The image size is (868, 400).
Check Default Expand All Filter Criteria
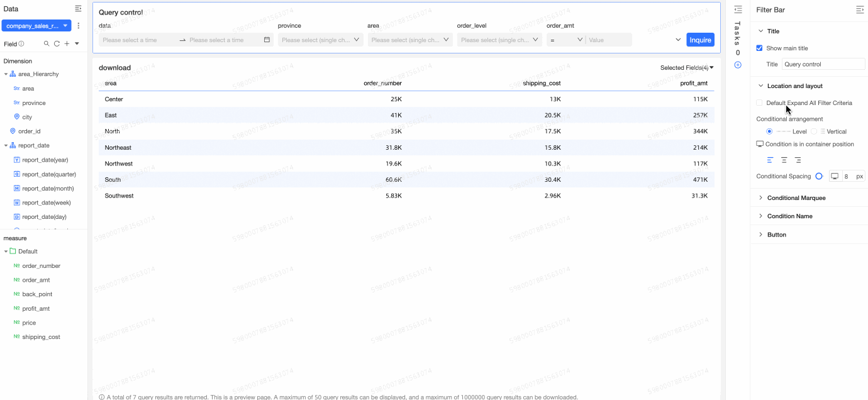[x=759, y=103]
